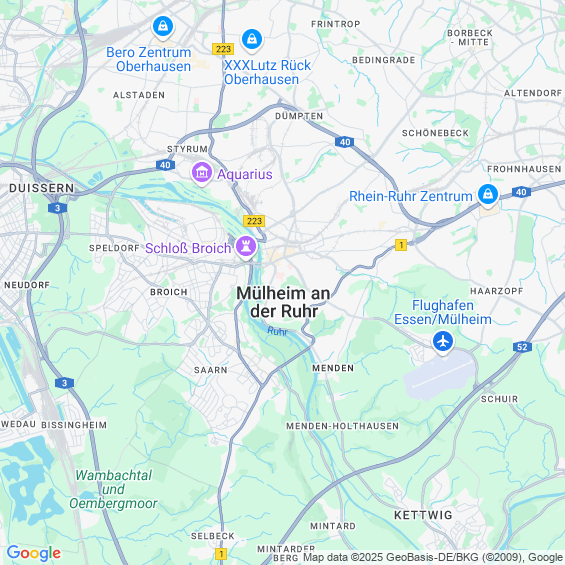Click the Ruhr river label

tap(277, 331)
